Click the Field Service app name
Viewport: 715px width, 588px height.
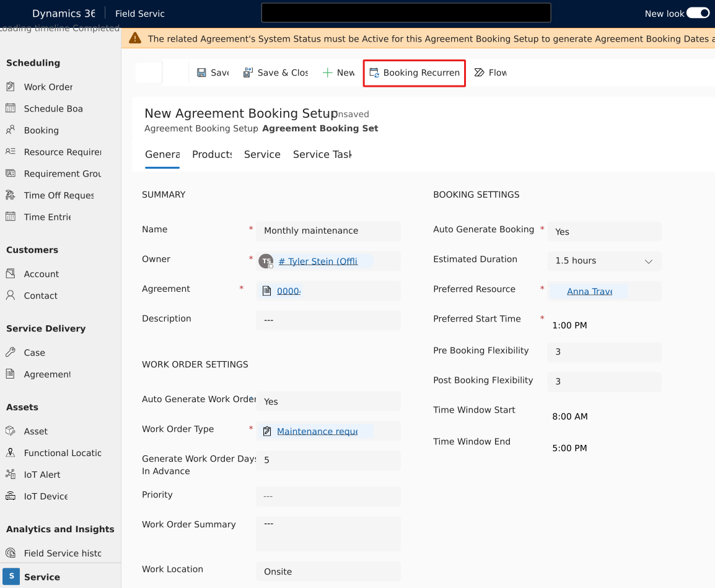coord(139,14)
